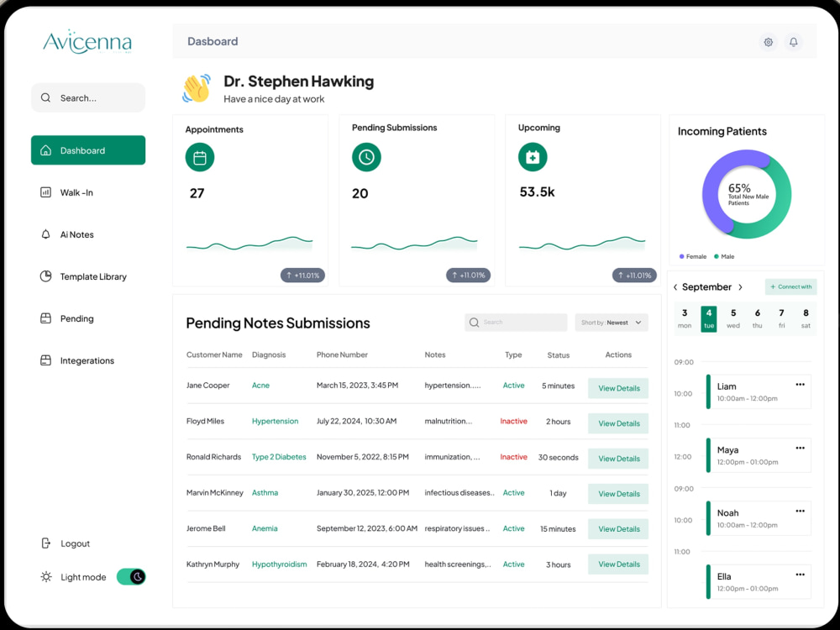840x630 pixels.
Task: Open Integerations in the sidebar
Action: pyautogui.click(x=88, y=360)
